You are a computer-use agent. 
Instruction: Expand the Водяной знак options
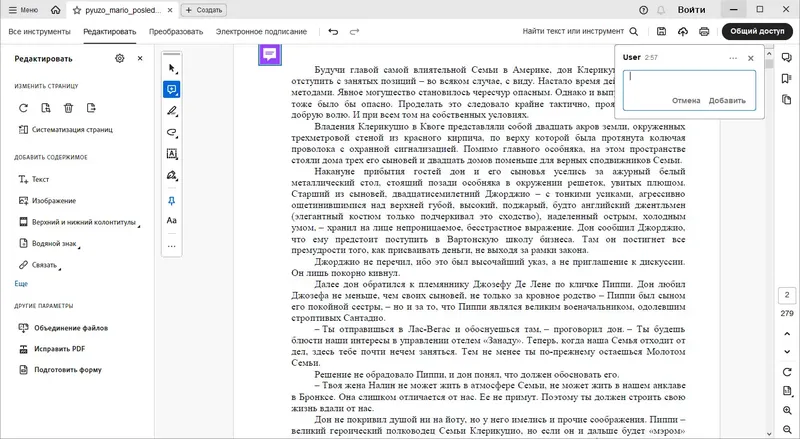pyautogui.click(x=49, y=243)
